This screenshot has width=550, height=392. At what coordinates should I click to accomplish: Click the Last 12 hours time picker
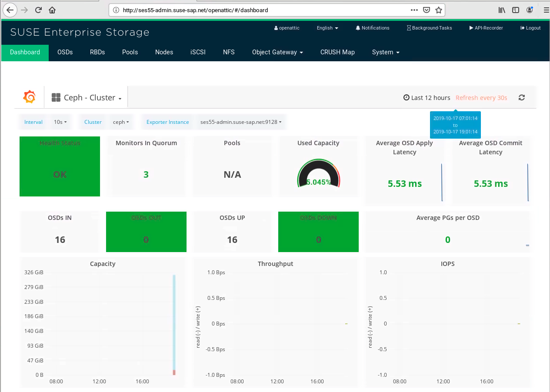coord(427,98)
